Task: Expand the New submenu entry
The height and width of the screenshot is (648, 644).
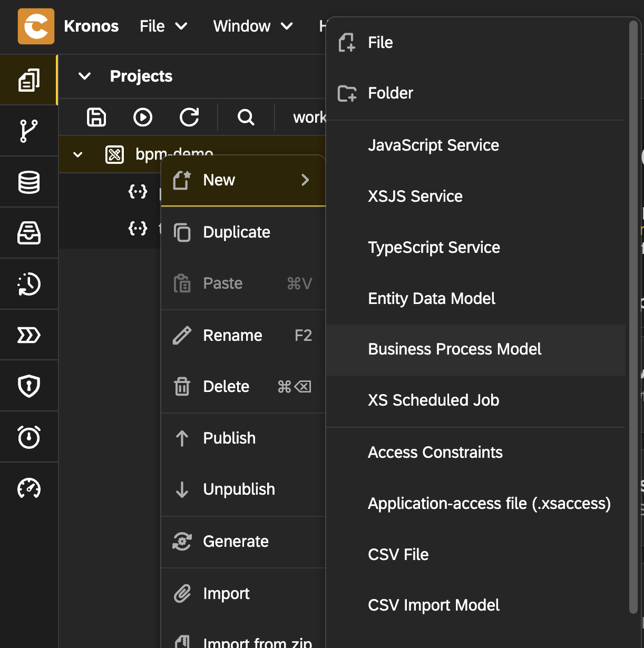Action: click(243, 180)
